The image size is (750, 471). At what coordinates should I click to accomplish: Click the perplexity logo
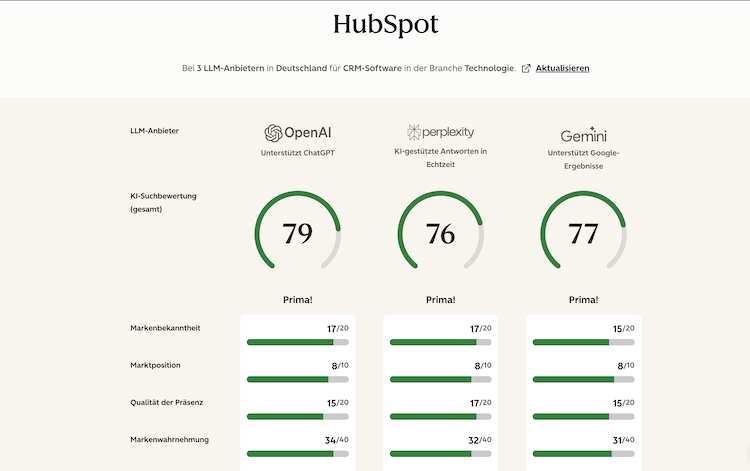(x=441, y=132)
